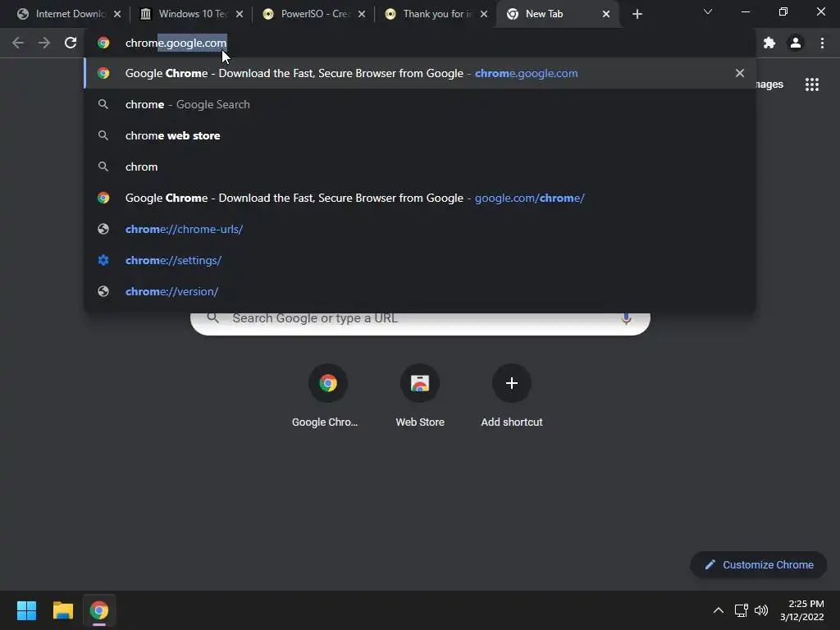The width and height of the screenshot is (840, 630).
Task: Expand the tab search chevron
Action: (x=708, y=11)
